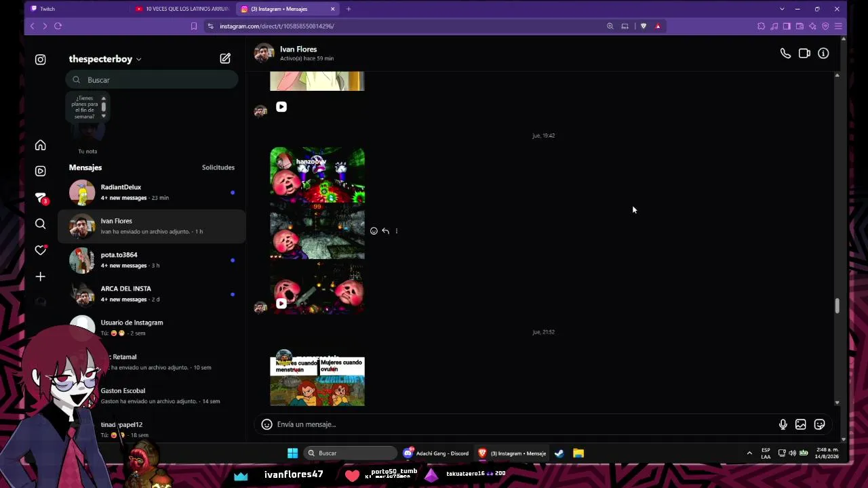Record a voice clip with microphone icon
This screenshot has width=868, height=488.
click(783, 424)
